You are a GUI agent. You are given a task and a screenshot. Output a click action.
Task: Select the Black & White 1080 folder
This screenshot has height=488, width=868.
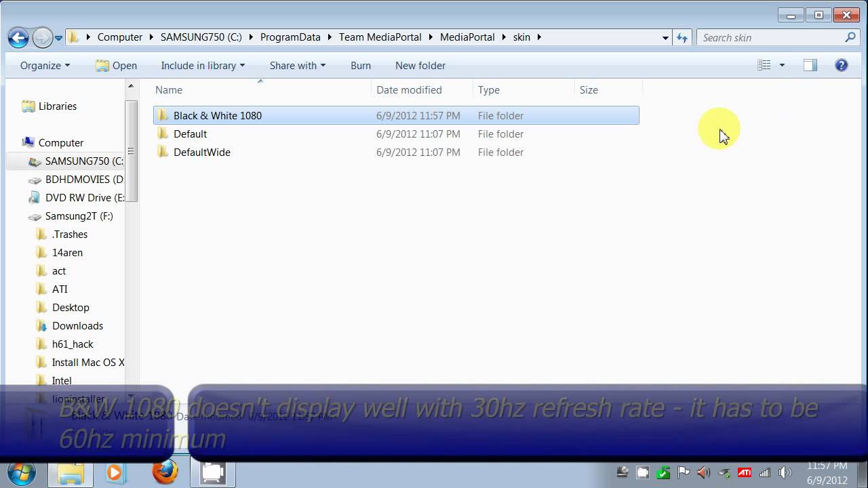tap(396, 115)
